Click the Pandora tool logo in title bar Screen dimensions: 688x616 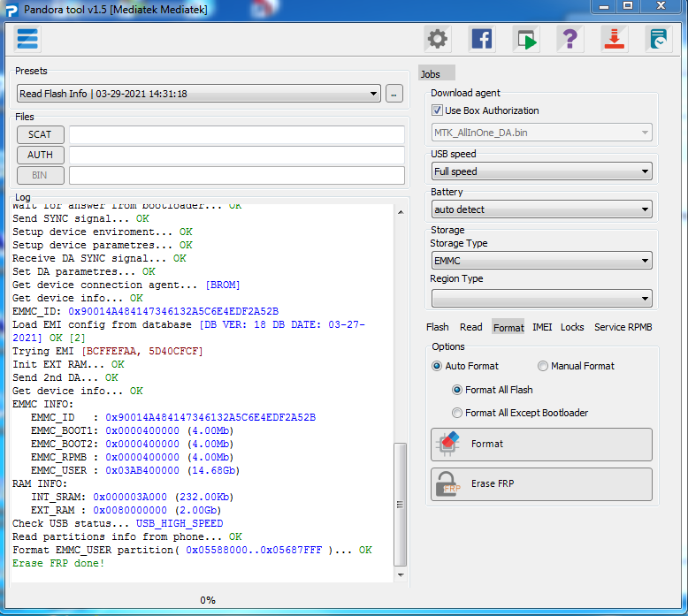[x=11, y=10]
